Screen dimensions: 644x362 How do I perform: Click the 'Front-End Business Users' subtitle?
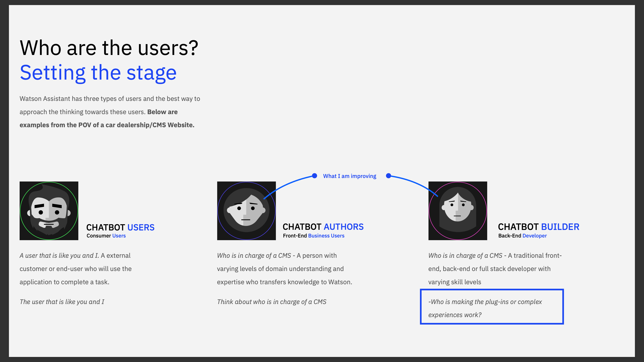pos(313,236)
